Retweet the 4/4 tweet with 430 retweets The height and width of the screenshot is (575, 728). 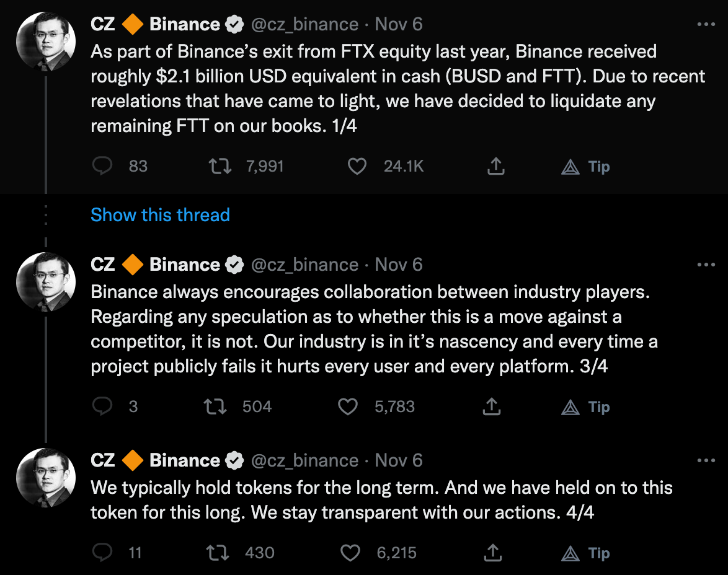(x=217, y=553)
